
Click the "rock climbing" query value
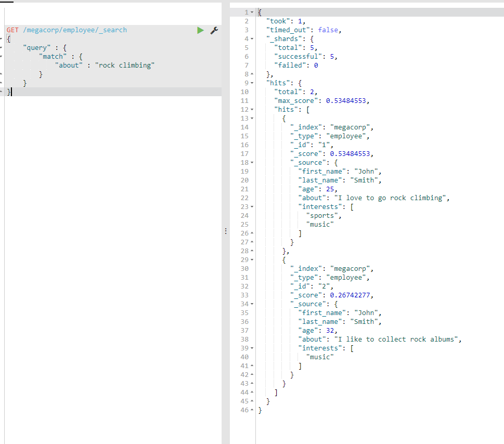point(125,66)
